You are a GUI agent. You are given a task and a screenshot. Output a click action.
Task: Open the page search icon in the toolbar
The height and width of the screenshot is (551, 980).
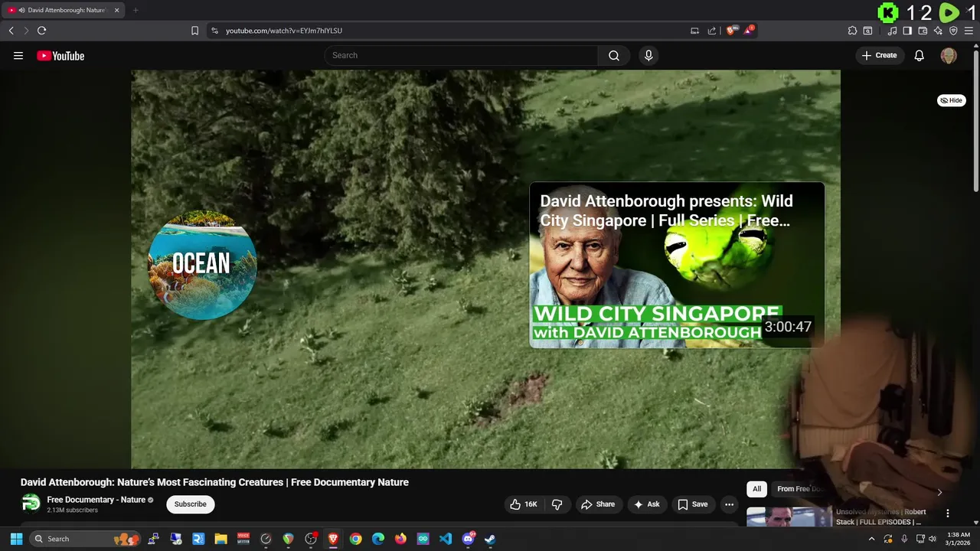click(867, 31)
